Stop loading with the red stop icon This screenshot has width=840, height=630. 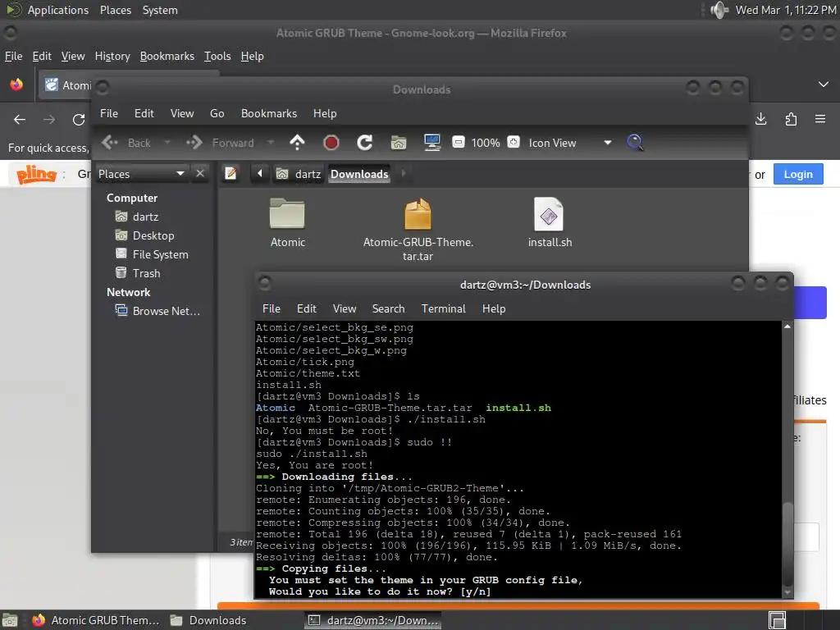coord(331,143)
